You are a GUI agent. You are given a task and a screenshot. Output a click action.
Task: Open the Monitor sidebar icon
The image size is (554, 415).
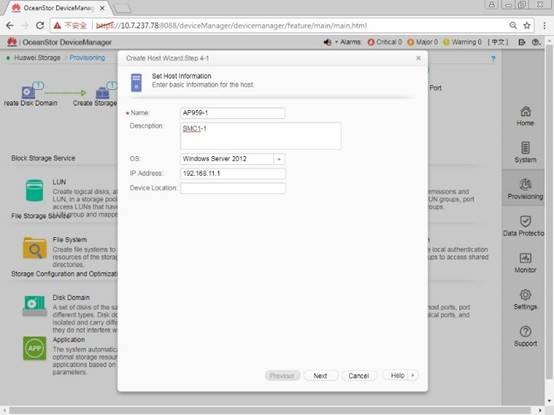tap(525, 258)
